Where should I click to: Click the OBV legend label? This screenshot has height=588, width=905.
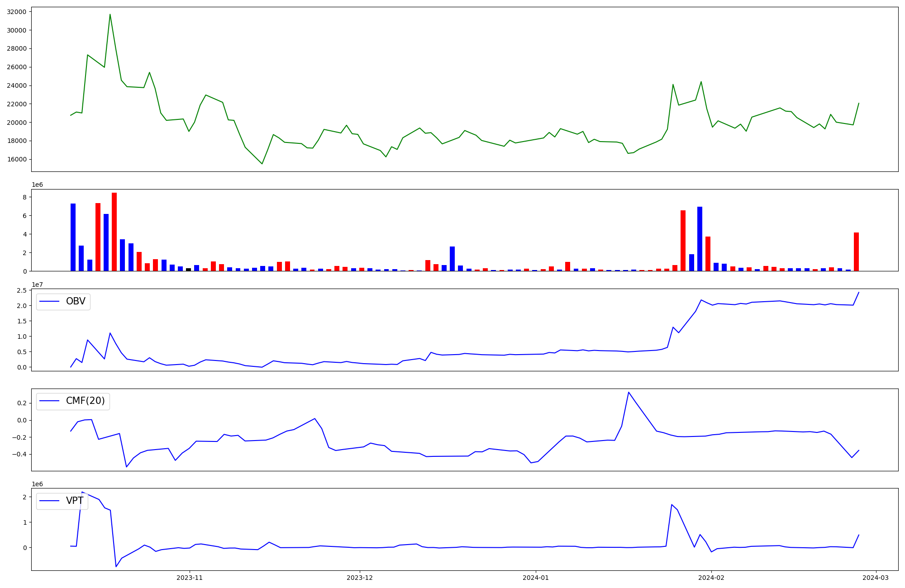(x=76, y=302)
